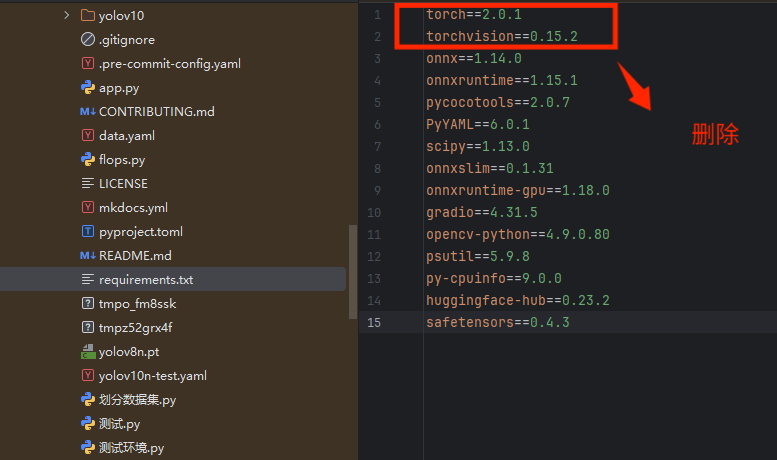Open the 测试.py script
777x460 pixels.
coord(119,424)
